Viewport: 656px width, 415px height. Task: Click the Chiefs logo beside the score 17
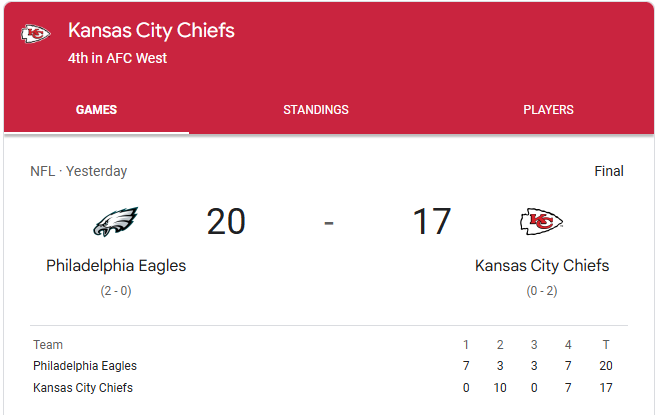pyautogui.click(x=541, y=222)
